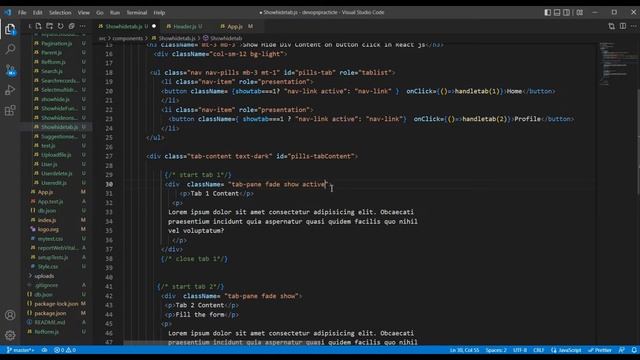This screenshot has height=360, width=640.
Task: Click the Open Changes icon in editor toolbar
Action: (x=611, y=26)
